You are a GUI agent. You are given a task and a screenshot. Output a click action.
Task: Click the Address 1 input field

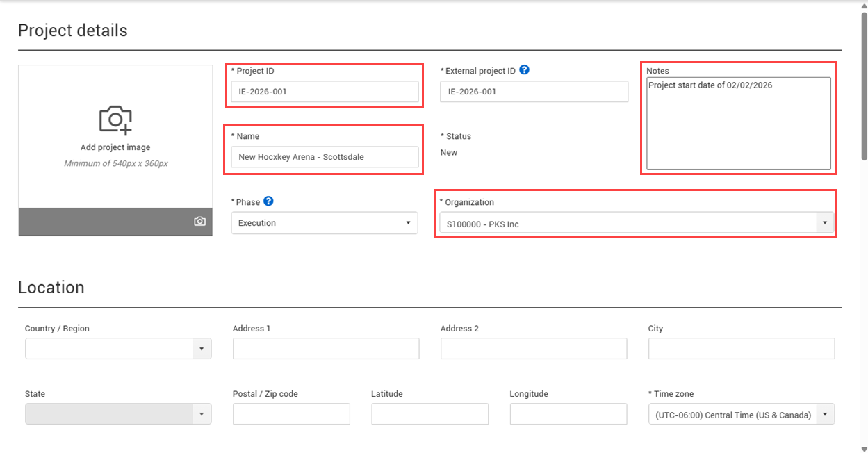pos(325,349)
